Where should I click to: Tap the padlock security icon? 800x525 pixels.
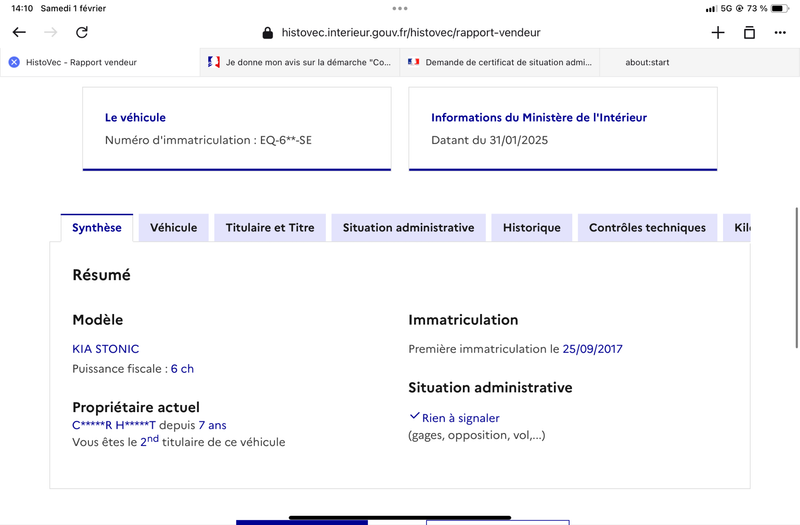[267, 33]
